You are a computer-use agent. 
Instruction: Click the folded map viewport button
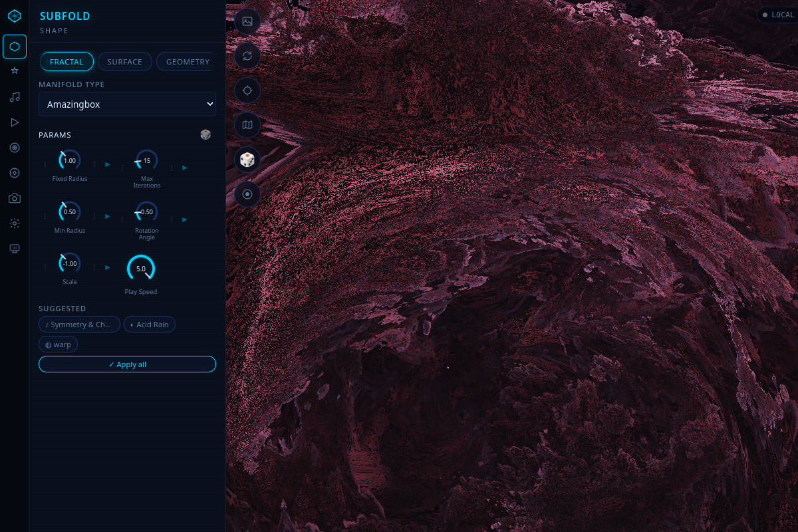(247, 125)
